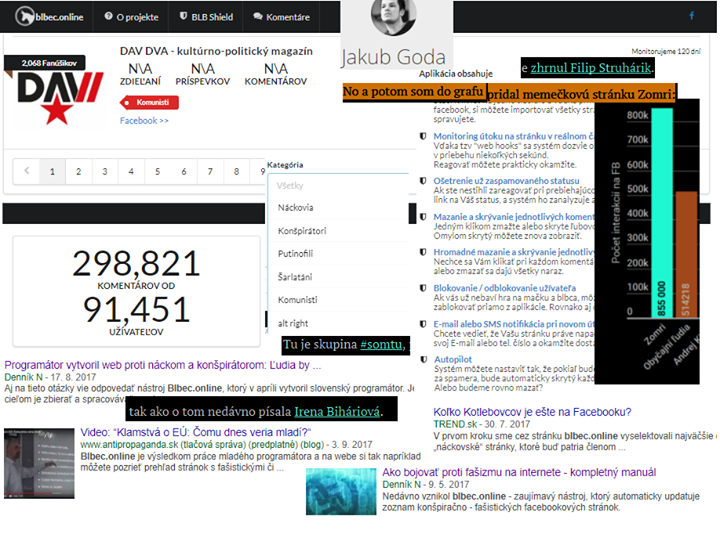The height and width of the screenshot is (534, 720).
Task: Open Blokovanie / odblokovanie užívateľa link
Action: tap(505, 288)
